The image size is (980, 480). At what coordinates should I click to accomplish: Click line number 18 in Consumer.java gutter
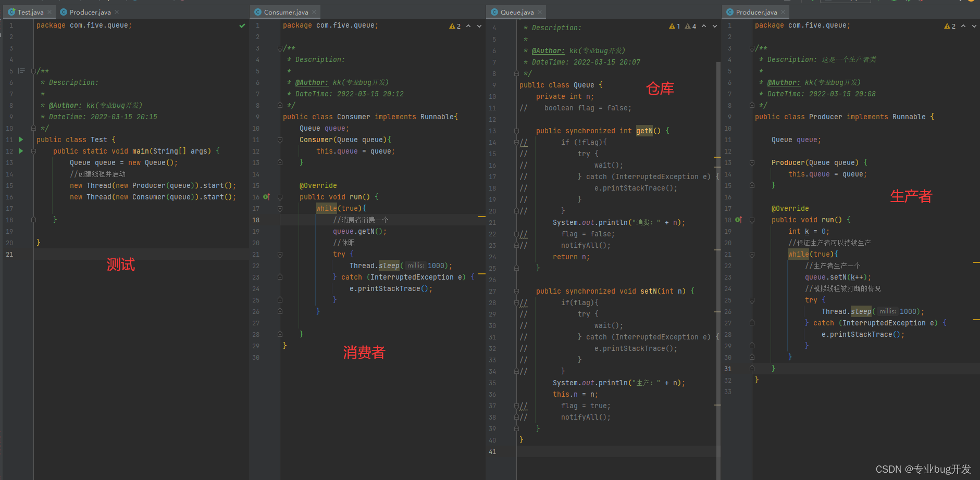[256, 220]
